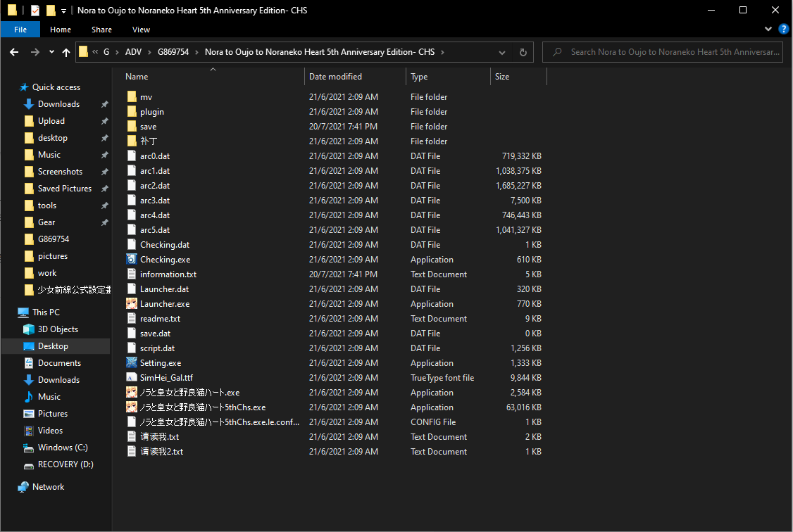
Task: Open the Recent locations dropdown arrow
Action: (51, 52)
